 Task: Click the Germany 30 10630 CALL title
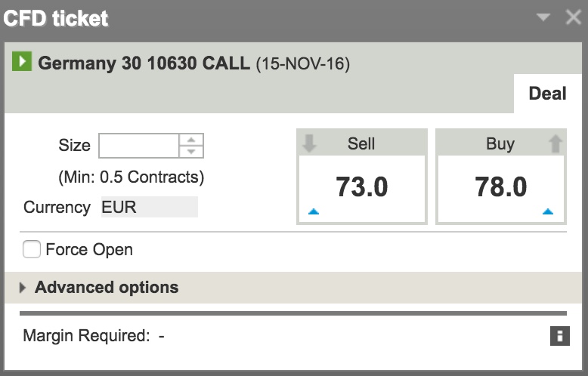coord(144,63)
